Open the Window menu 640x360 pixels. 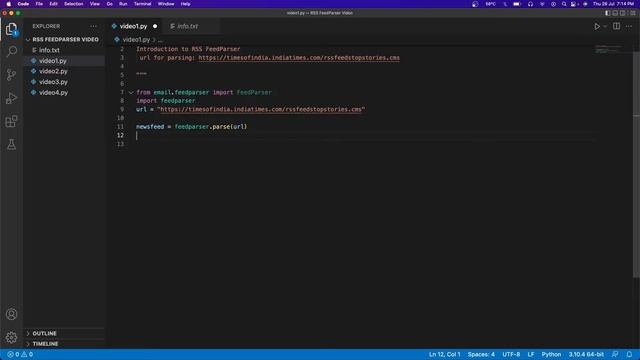tap(166, 4)
